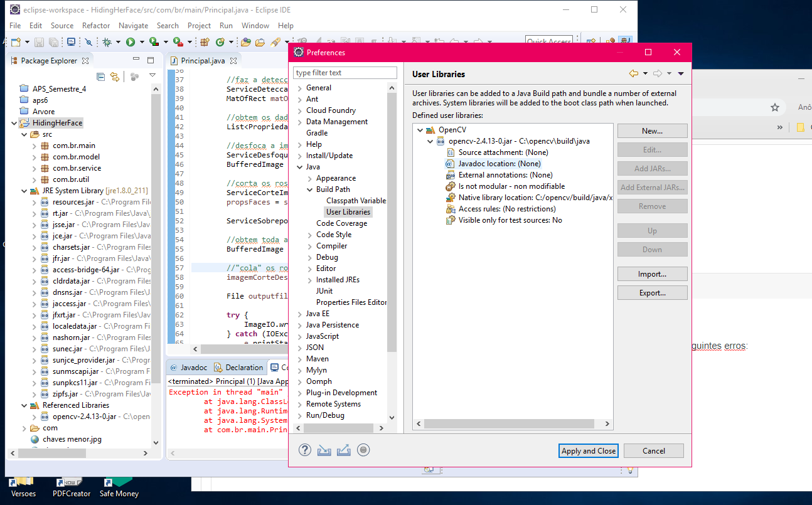Open the File menu

tap(15, 26)
